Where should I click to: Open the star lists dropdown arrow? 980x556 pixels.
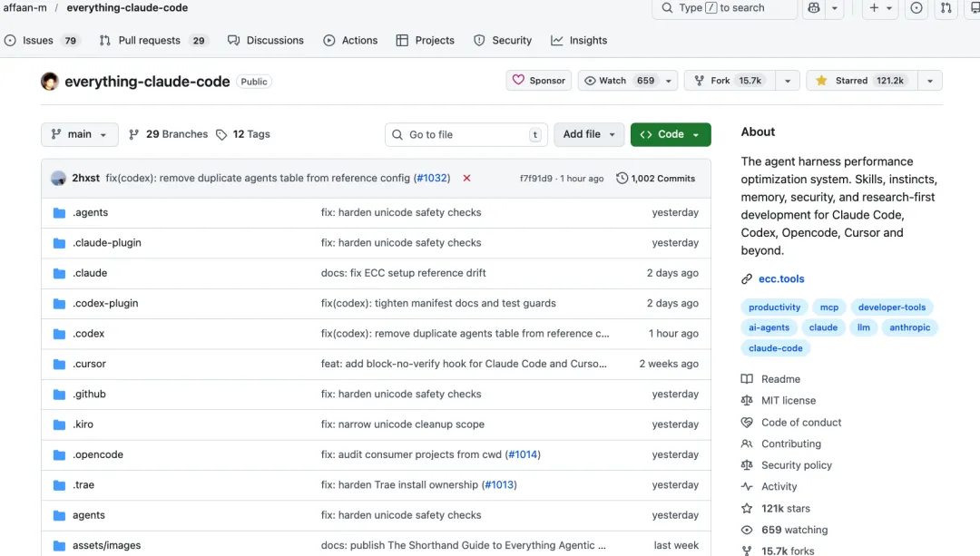[x=929, y=81]
